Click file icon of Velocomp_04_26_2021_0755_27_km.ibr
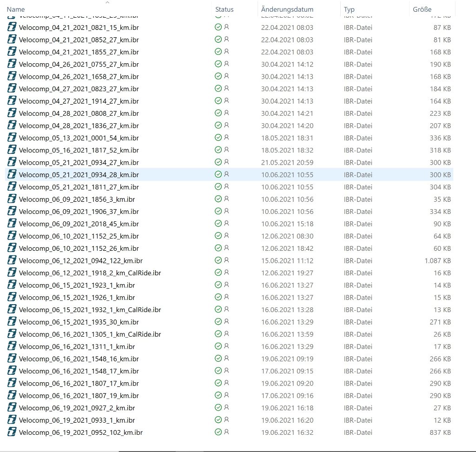This screenshot has height=452, width=476. (x=12, y=64)
